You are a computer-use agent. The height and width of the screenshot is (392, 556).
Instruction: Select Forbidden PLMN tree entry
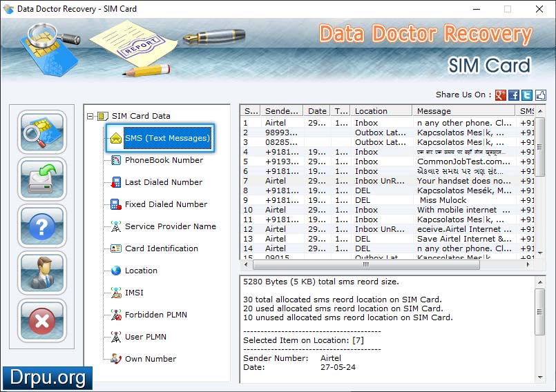155,315
